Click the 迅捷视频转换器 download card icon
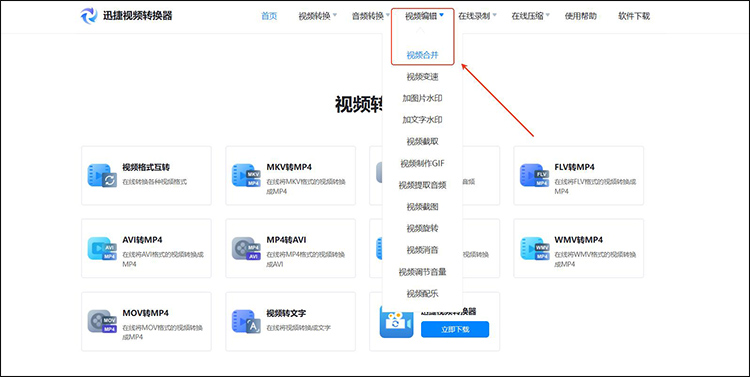The width and height of the screenshot is (750, 377). point(397,322)
